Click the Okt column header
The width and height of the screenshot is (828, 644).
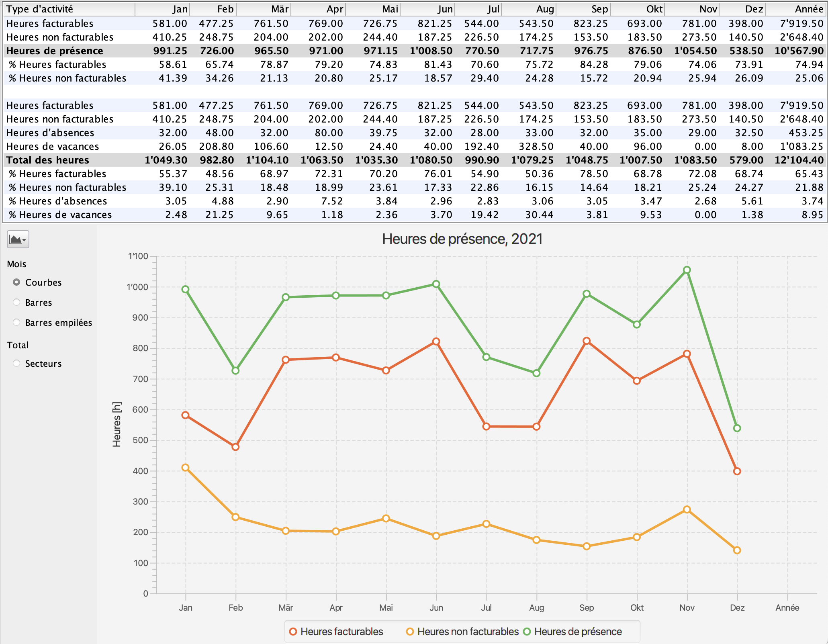638,9
